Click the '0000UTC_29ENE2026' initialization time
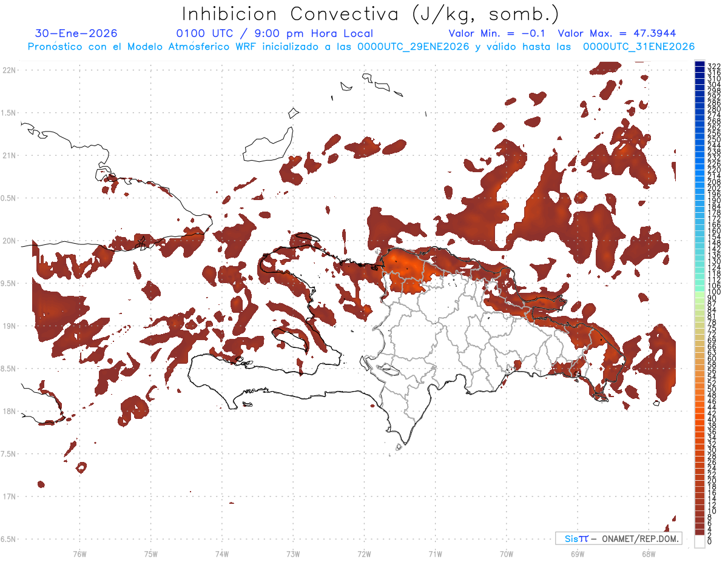The width and height of the screenshot is (728, 562). pos(413,47)
